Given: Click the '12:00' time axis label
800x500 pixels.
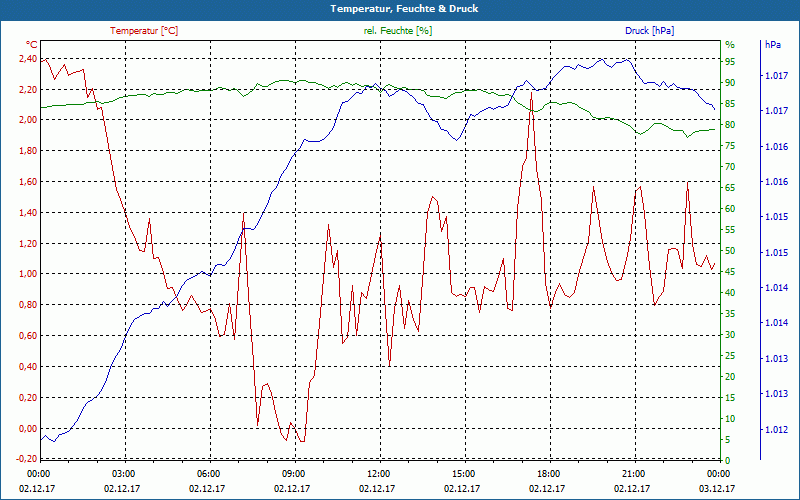Looking at the screenshot, I should [x=377, y=474].
